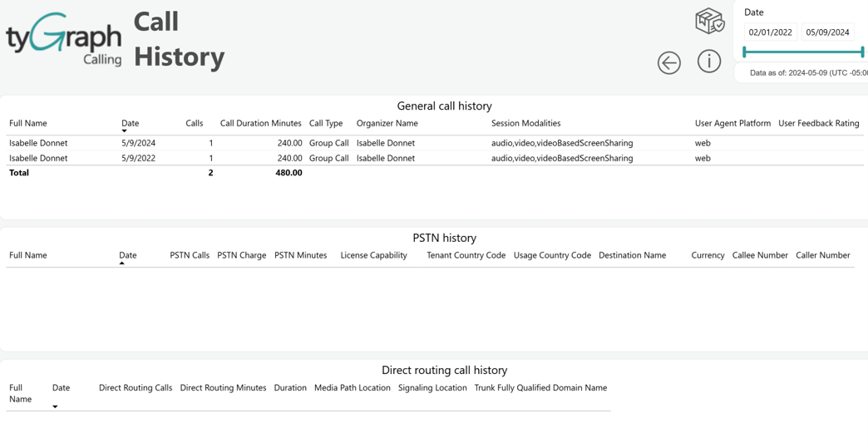
Task: Toggle Date sort arrow in Direct routing table
Action: click(x=55, y=407)
